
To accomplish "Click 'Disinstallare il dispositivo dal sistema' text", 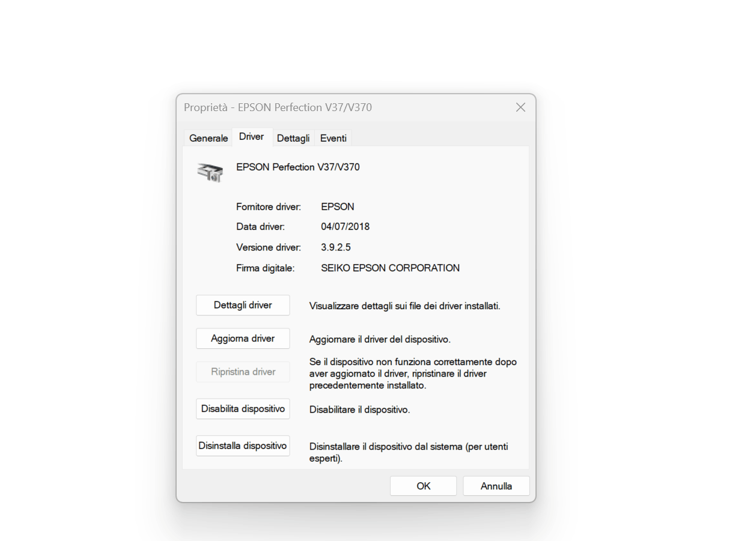I will 409,453.
